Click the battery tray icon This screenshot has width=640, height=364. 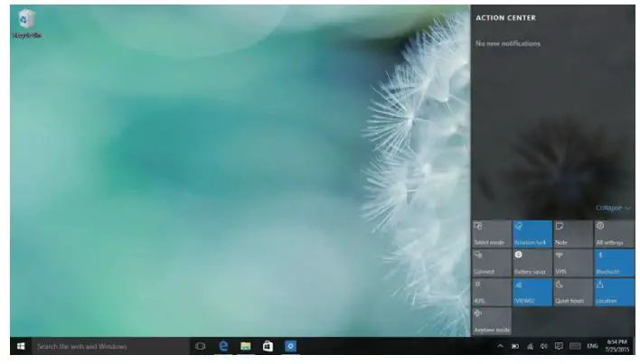point(515,346)
